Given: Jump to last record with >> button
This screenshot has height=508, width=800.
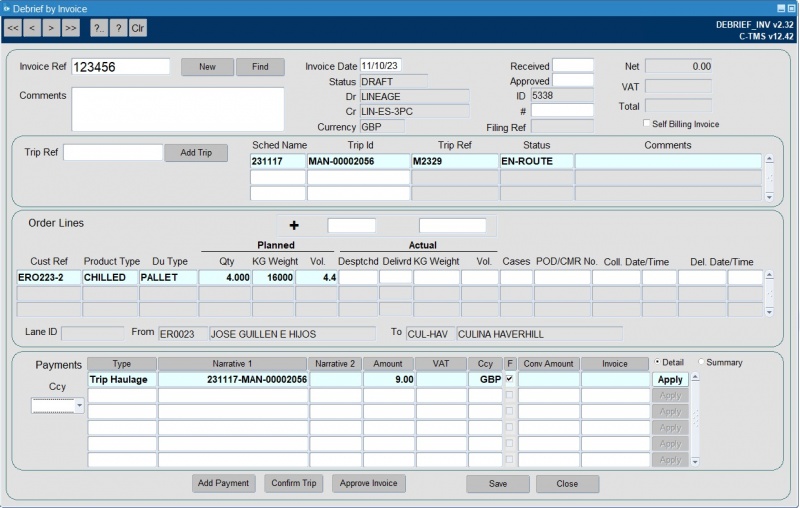Looking at the screenshot, I should 70,28.
